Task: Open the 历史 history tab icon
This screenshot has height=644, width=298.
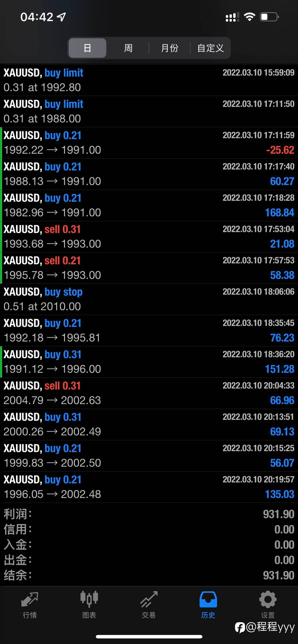Action: [x=208, y=600]
